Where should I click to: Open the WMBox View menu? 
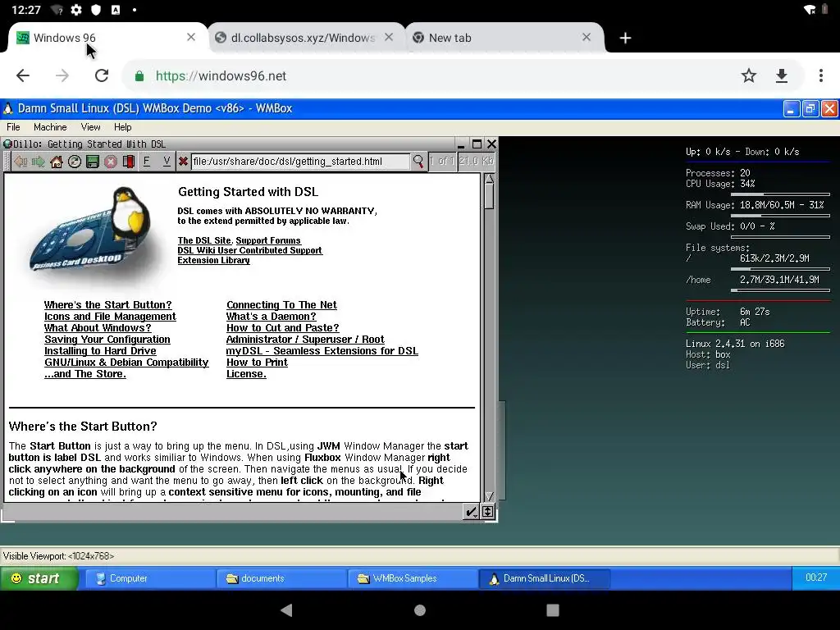[x=90, y=127]
